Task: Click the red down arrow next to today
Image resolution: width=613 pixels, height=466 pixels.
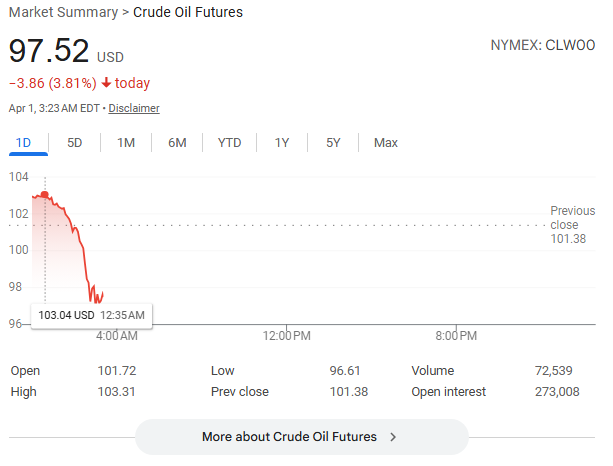Action: 107,83
